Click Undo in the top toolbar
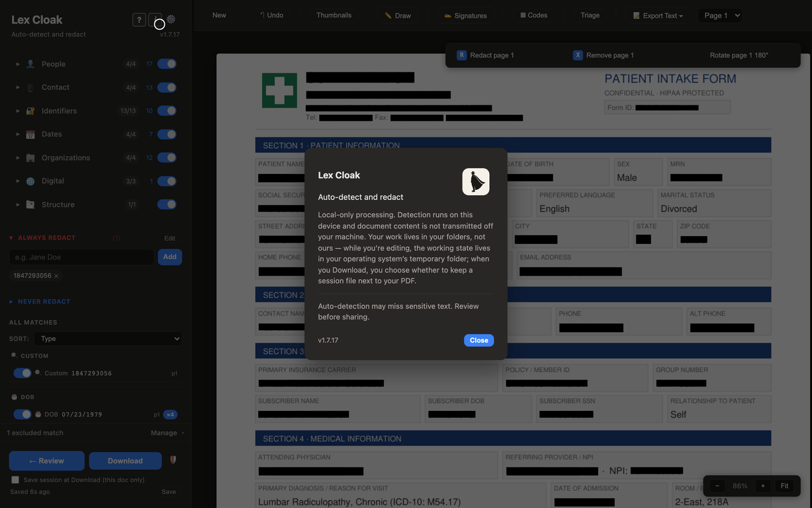The width and height of the screenshot is (812, 508). (x=271, y=15)
